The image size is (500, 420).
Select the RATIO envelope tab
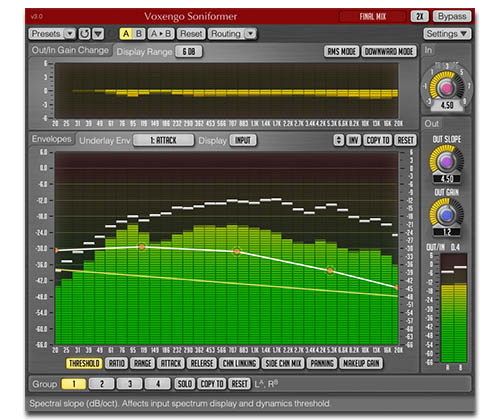click(x=117, y=363)
